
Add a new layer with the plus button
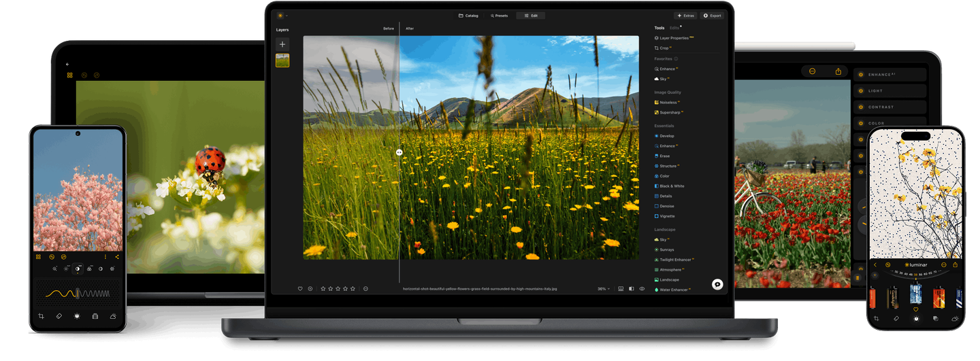tap(282, 44)
